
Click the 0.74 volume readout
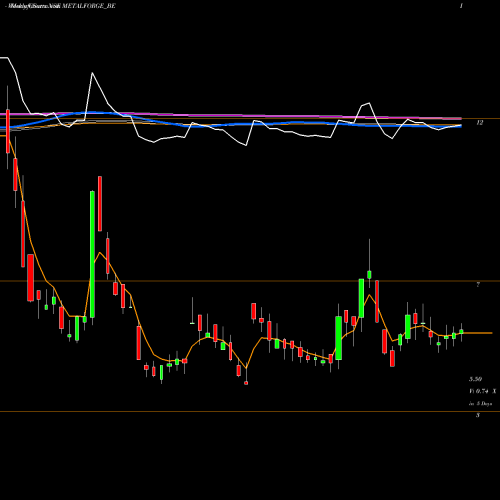(482, 391)
